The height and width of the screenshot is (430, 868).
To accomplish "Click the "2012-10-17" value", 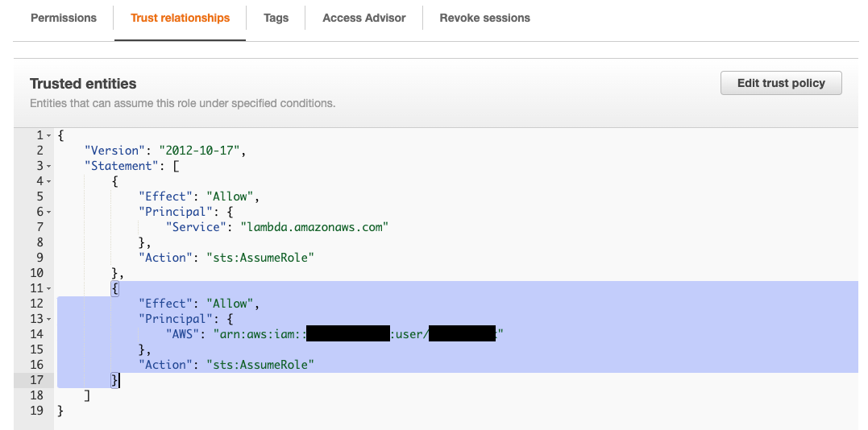I will 199,151.
